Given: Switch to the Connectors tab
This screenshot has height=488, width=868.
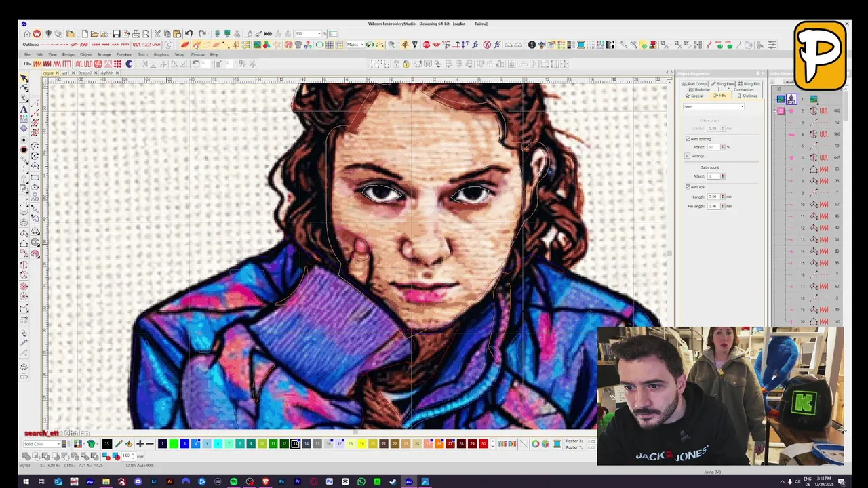Looking at the screenshot, I should [743, 90].
